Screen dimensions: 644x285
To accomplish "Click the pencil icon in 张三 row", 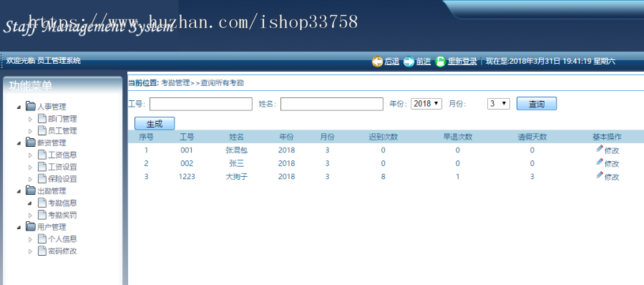I will point(600,162).
